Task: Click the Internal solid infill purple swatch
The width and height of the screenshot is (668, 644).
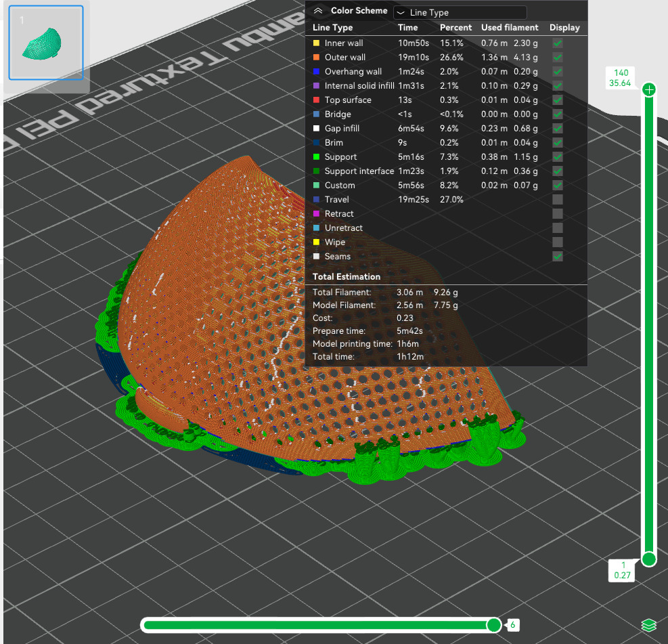Action: pos(316,86)
